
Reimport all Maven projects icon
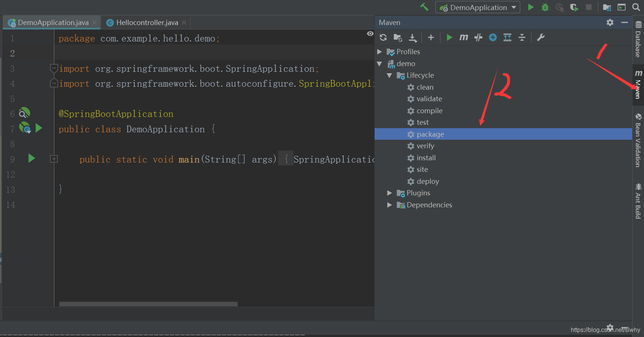pyautogui.click(x=383, y=37)
